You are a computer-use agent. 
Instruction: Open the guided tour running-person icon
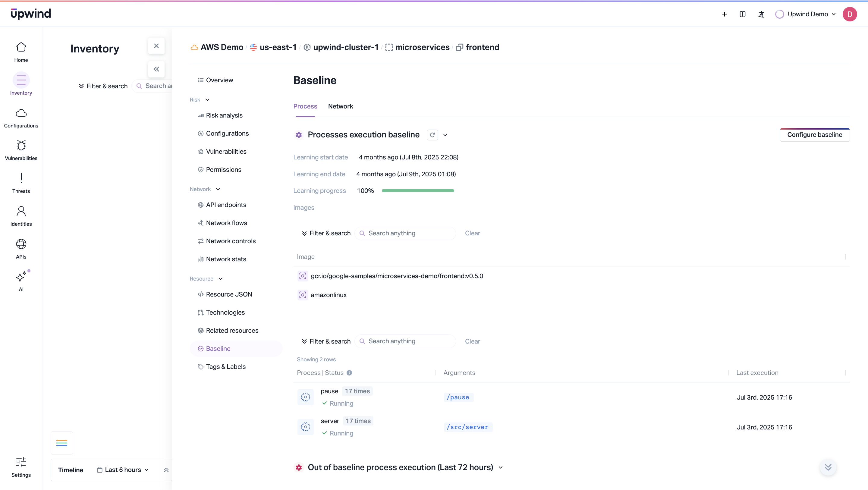click(761, 14)
